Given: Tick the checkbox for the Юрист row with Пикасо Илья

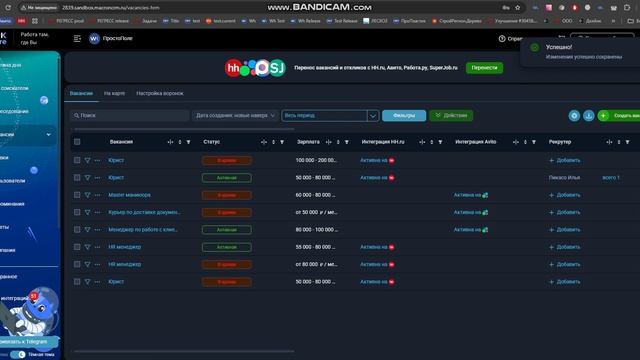Looking at the screenshot, I should [77, 178].
